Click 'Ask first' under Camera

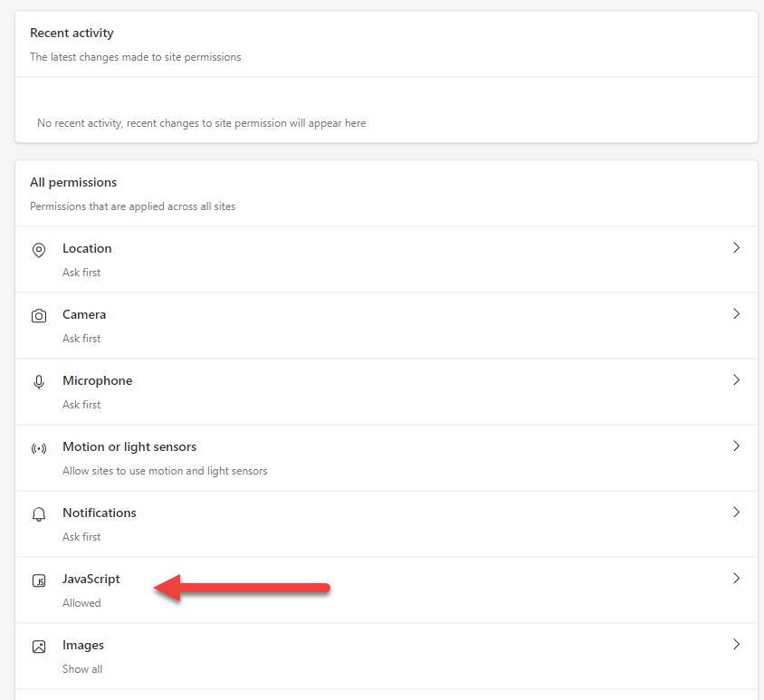click(x=81, y=339)
